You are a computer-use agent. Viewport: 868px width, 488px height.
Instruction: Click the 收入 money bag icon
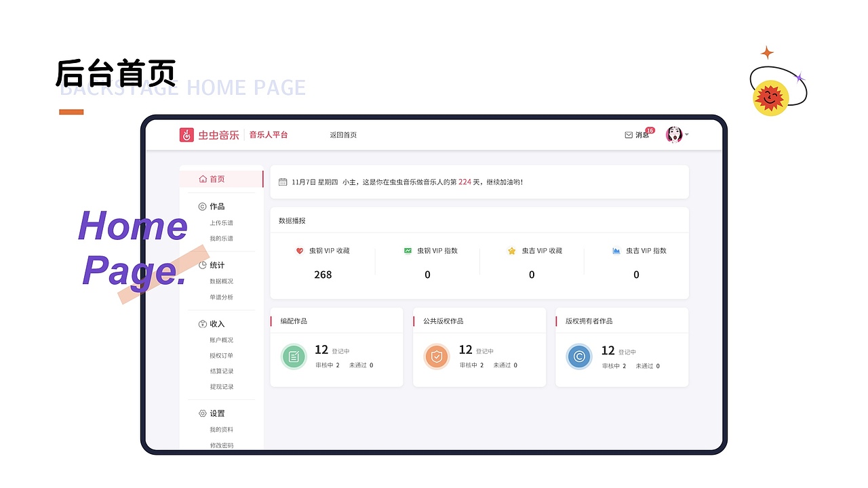click(202, 324)
